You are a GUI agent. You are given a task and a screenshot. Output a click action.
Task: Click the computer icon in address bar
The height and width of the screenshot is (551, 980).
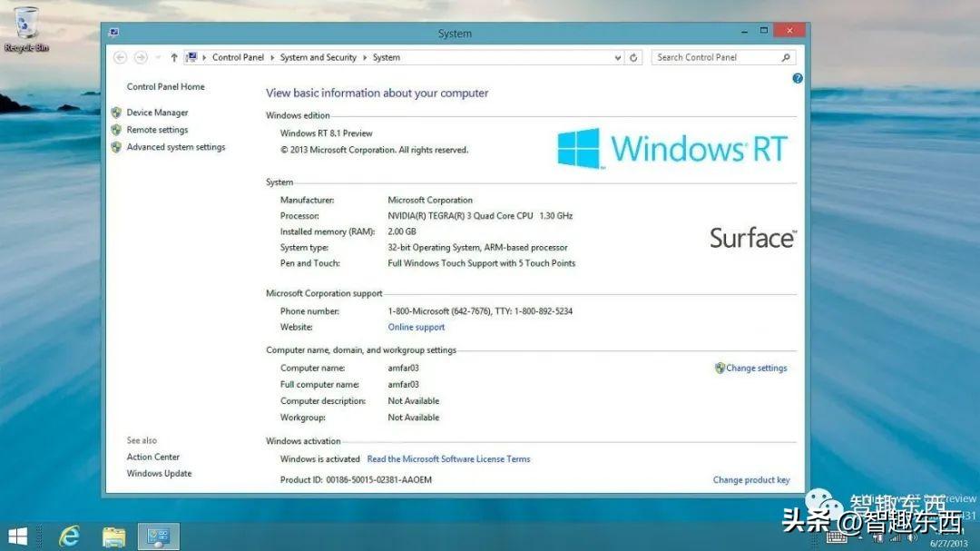[x=191, y=57]
